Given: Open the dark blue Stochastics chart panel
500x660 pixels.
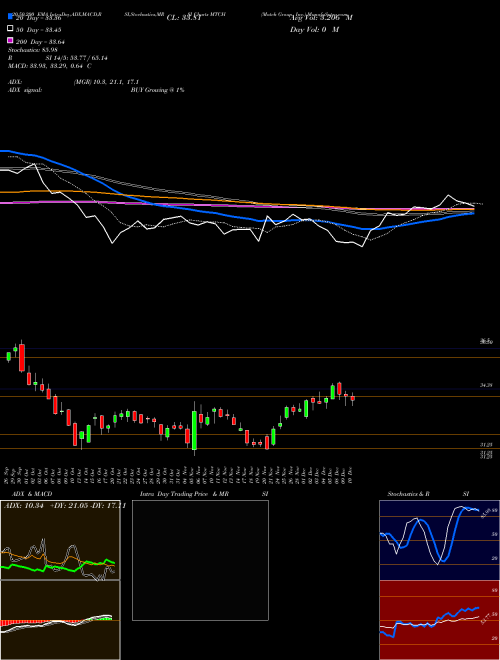Looking at the screenshot, I should 439,540.
